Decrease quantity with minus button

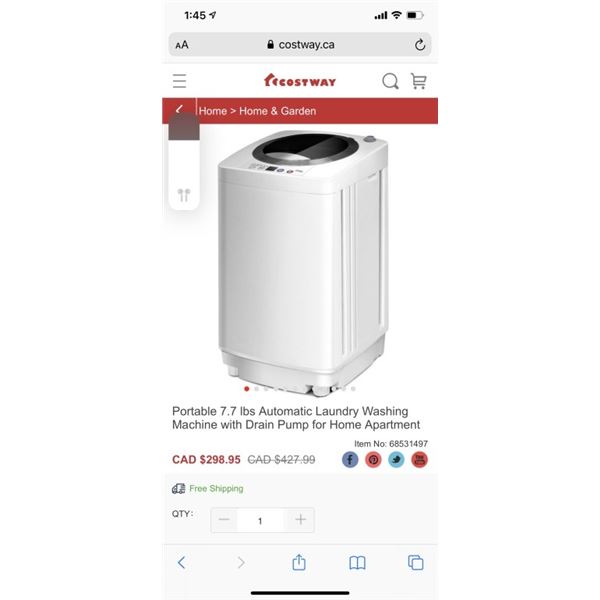(224, 520)
